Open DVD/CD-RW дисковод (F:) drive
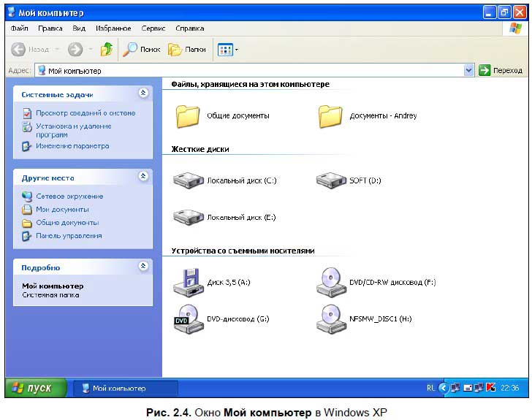This screenshot has height=420, width=532. point(330,281)
